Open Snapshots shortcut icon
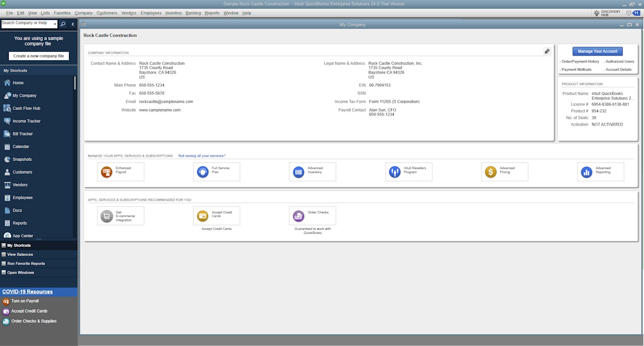This screenshot has width=644, height=346. [x=7, y=159]
